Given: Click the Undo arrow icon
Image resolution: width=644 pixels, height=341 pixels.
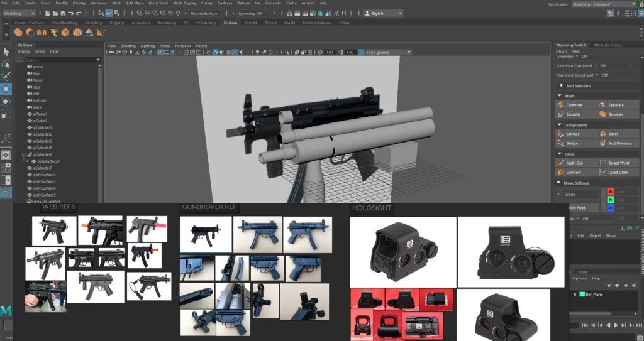Looking at the screenshot, I should (70, 14).
